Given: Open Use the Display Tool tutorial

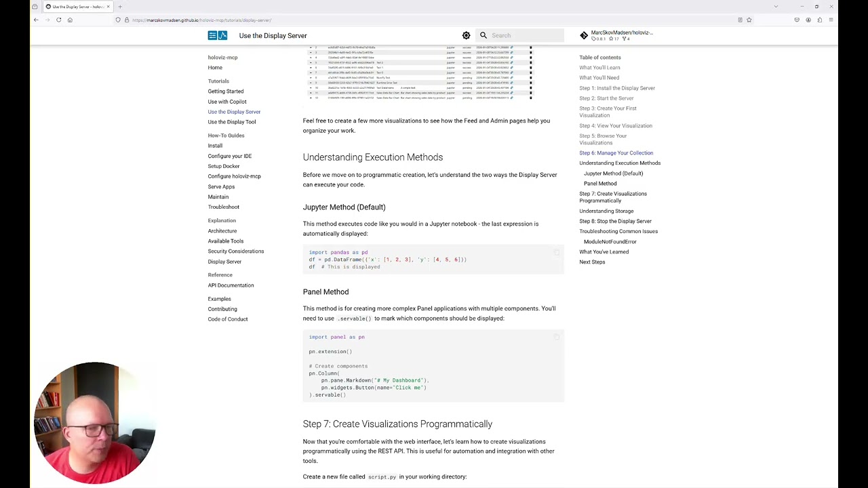Looking at the screenshot, I should click(x=232, y=122).
